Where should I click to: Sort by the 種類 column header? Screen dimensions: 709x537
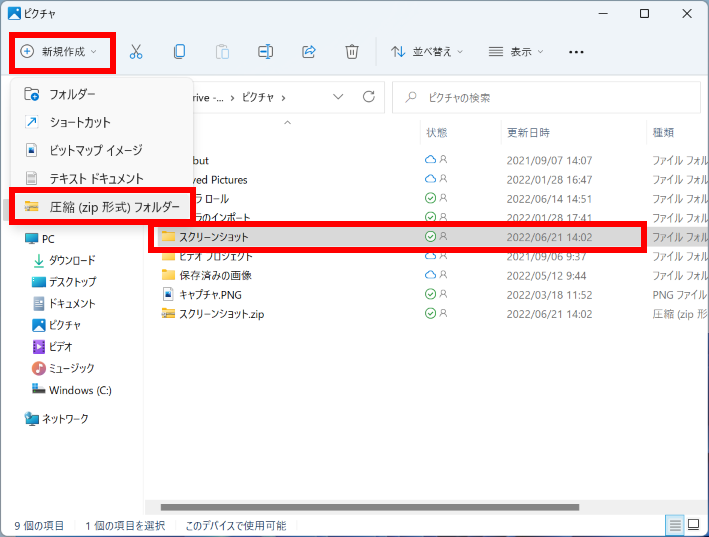(663, 132)
